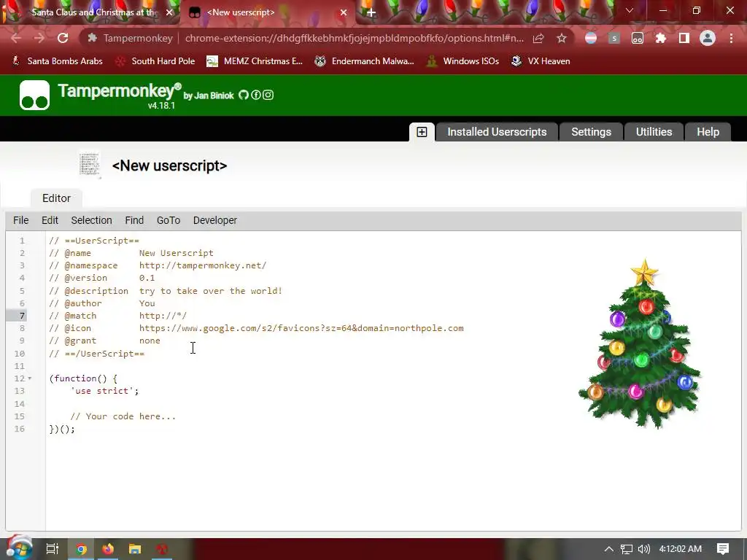
Task: Switch to the Utilities tab
Action: [654, 132]
